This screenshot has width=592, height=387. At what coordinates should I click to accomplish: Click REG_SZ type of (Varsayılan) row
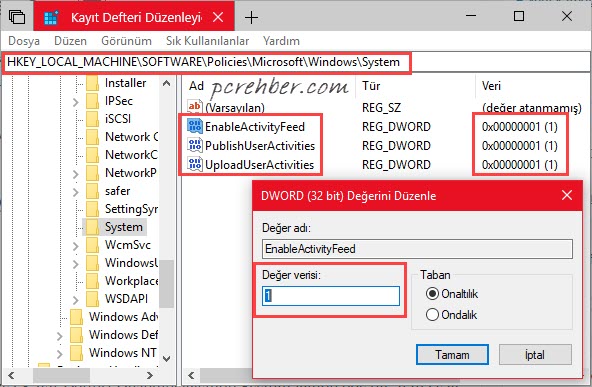point(381,108)
